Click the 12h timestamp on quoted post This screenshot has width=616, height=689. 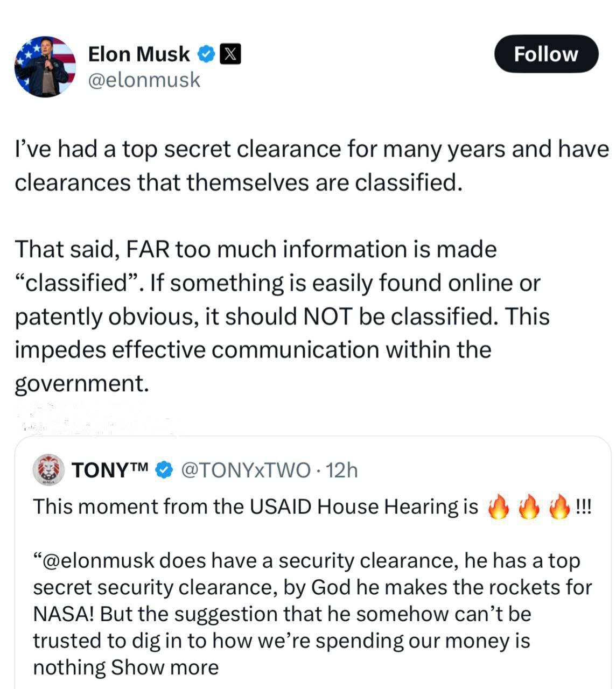click(x=342, y=470)
